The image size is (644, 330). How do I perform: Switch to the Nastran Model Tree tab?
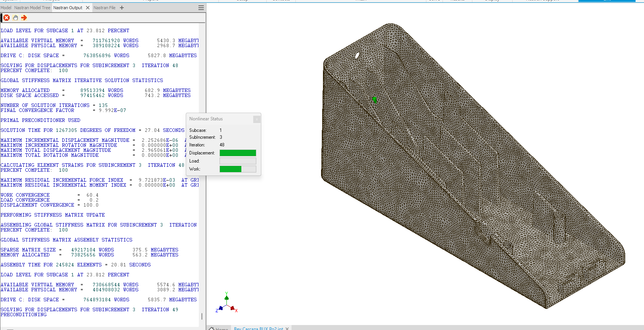(x=32, y=8)
